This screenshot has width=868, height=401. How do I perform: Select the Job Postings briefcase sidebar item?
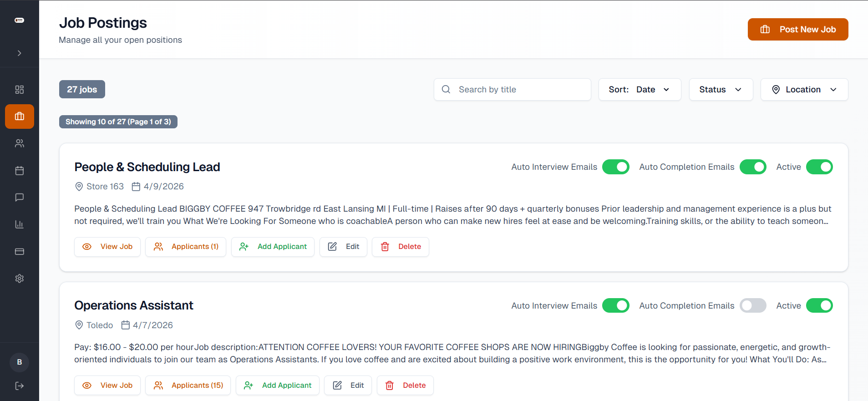tap(19, 117)
